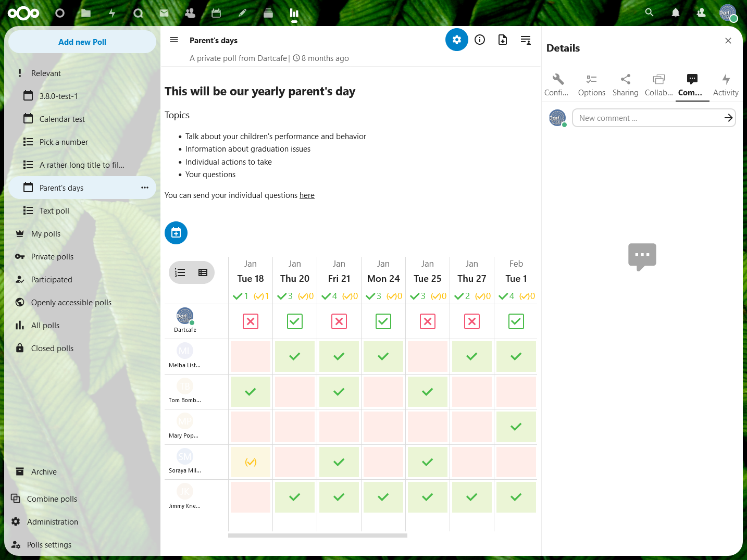The image size is (747, 560).
Task: Open the Options tab
Action: point(592,85)
